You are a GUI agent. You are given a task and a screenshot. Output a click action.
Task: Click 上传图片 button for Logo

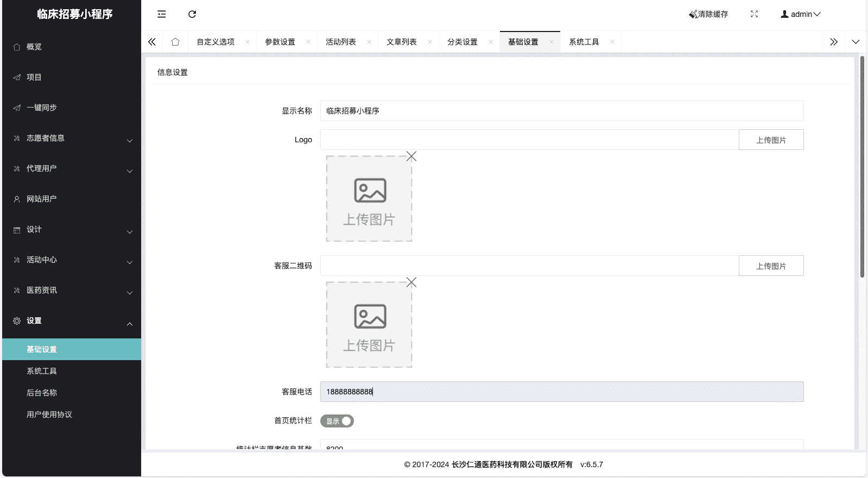771,140
